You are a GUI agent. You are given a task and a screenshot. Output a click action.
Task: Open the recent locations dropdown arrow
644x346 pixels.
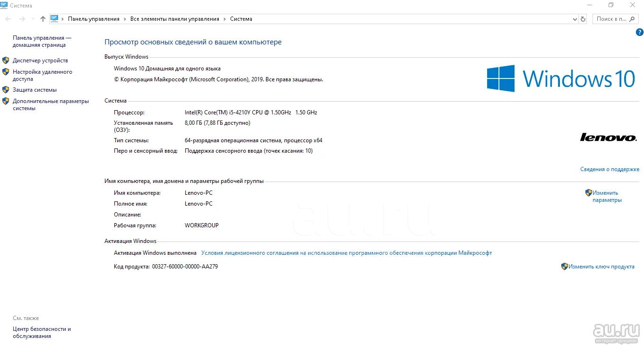(x=33, y=19)
